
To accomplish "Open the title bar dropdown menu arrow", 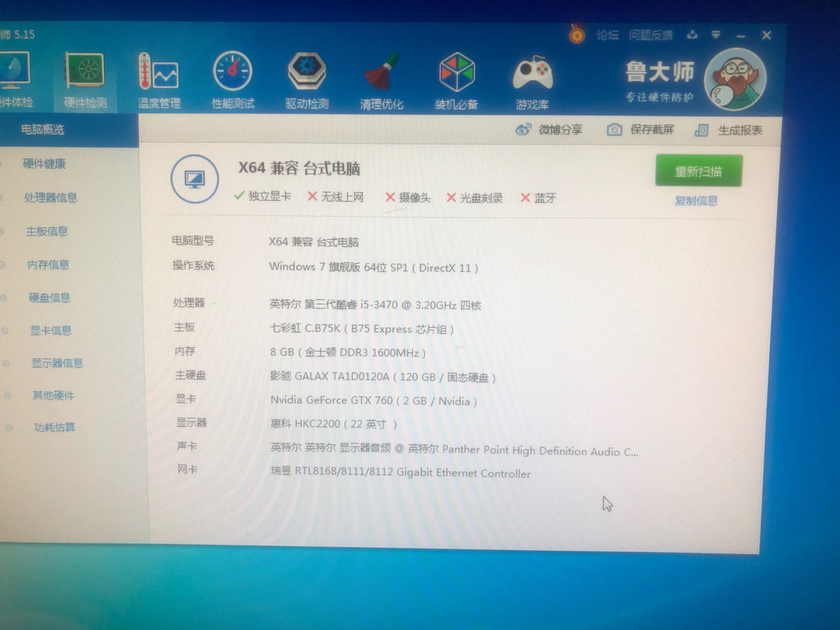I will 716,35.
